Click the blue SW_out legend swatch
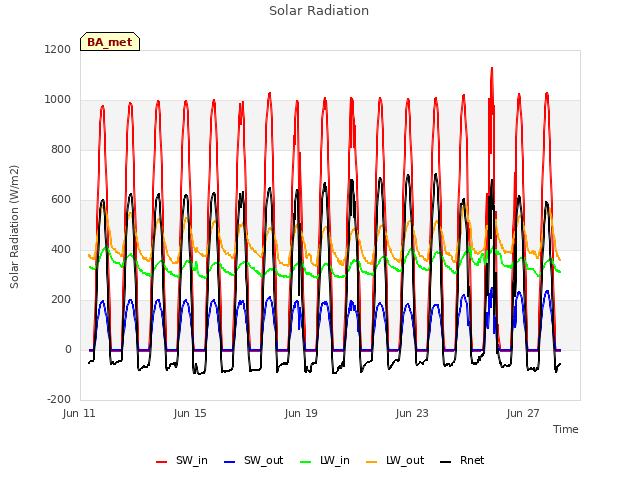Screen dimensions: 640x480 [230, 462]
